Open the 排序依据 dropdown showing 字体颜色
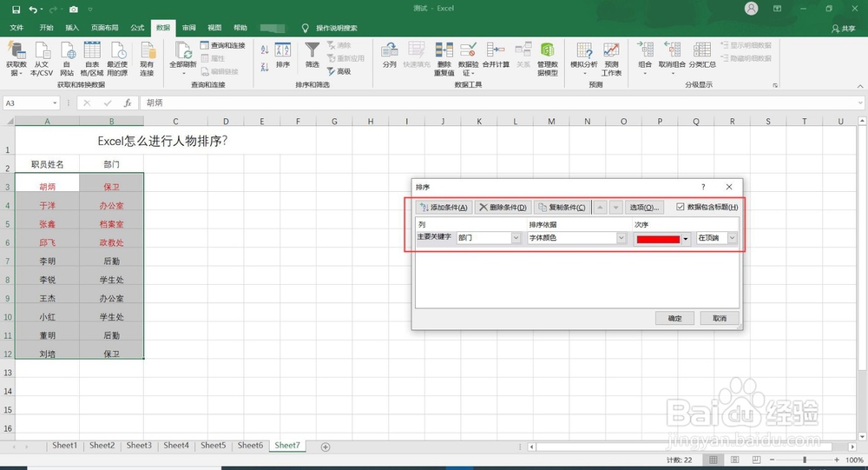The width and height of the screenshot is (868, 470). tap(621, 238)
